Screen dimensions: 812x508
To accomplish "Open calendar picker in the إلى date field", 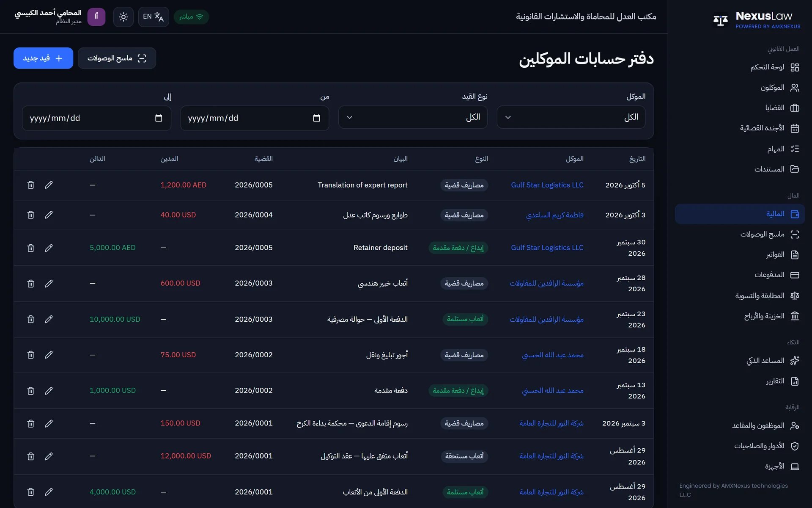I will click(x=159, y=118).
